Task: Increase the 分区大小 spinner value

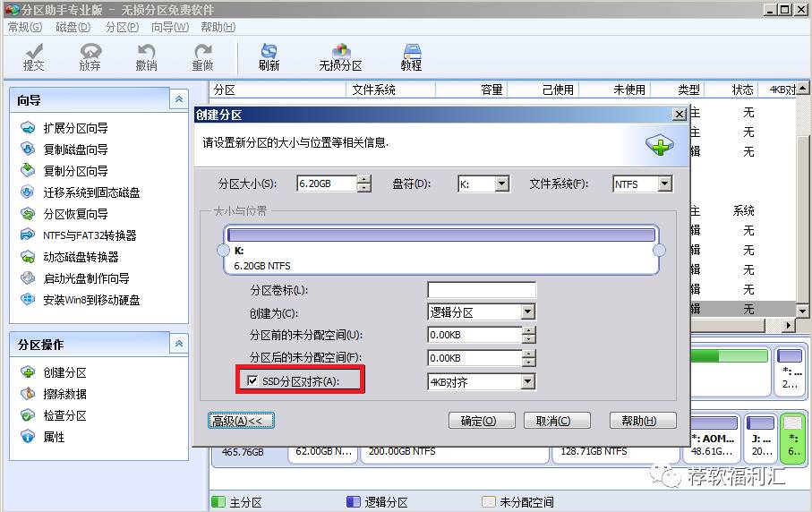Action: pyautogui.click(x=364, y=180)
